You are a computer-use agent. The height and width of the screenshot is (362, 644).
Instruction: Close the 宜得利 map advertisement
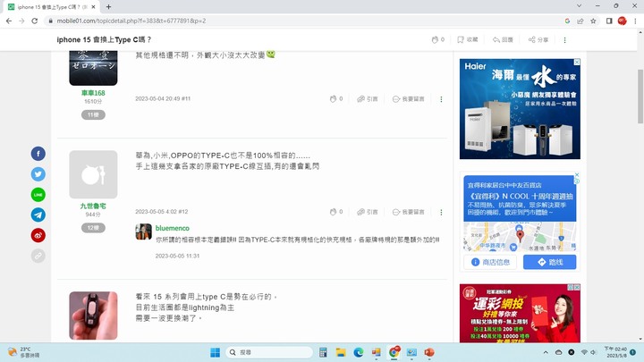point(577,175)
